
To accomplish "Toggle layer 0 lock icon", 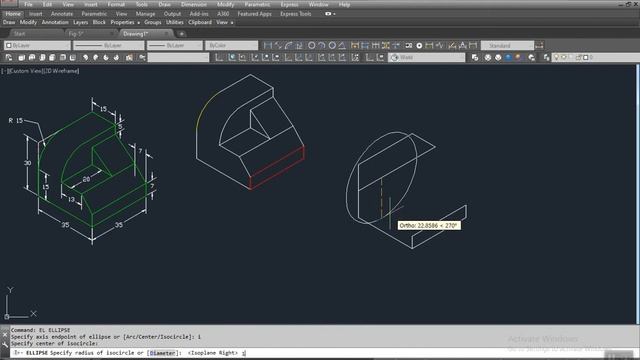I will click(578, 58).
